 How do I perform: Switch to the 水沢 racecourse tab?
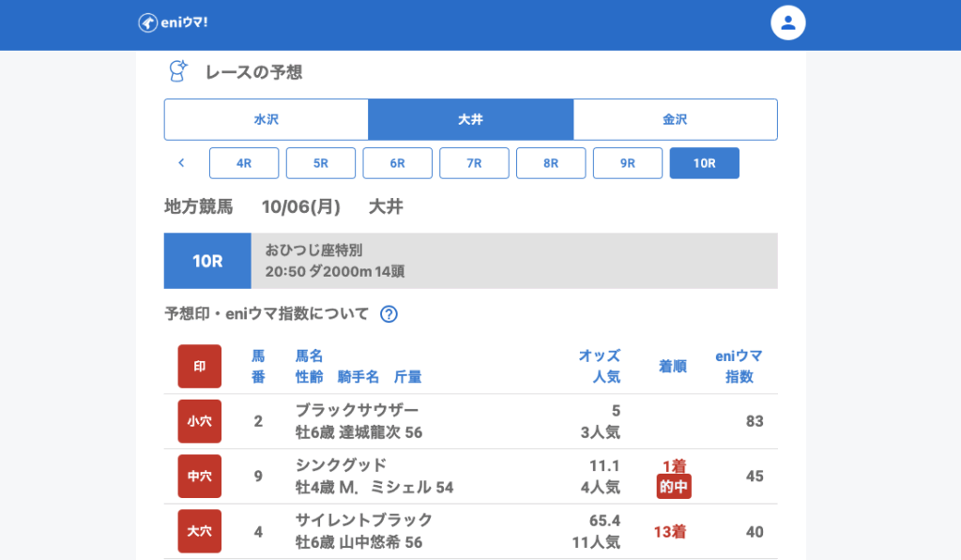click(267, 119)
